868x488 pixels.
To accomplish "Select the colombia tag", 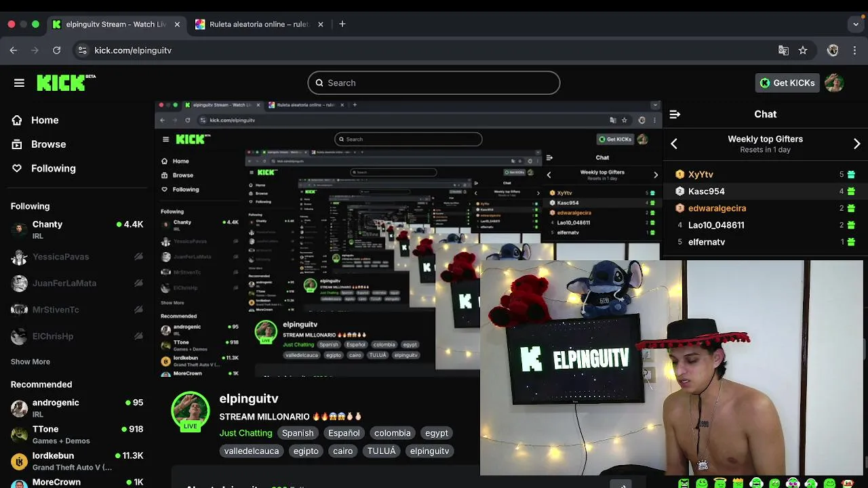I will (x=393, y=433).
